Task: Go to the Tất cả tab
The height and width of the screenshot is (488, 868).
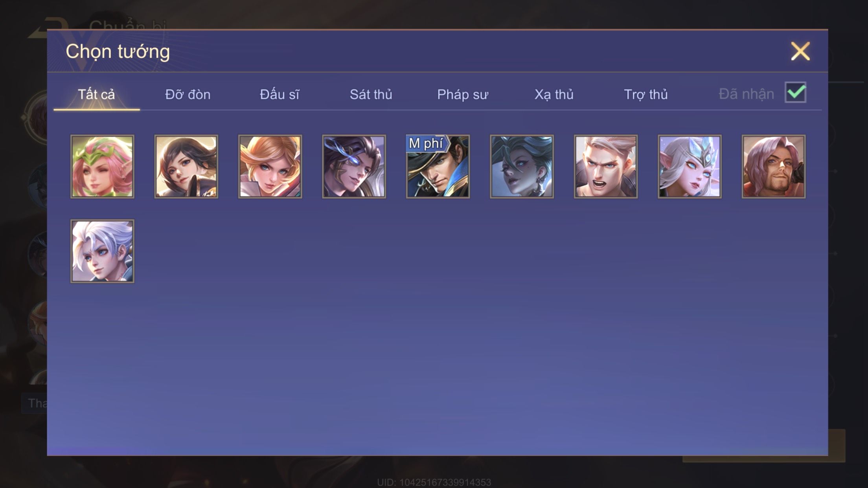Action: pos(97,94)
